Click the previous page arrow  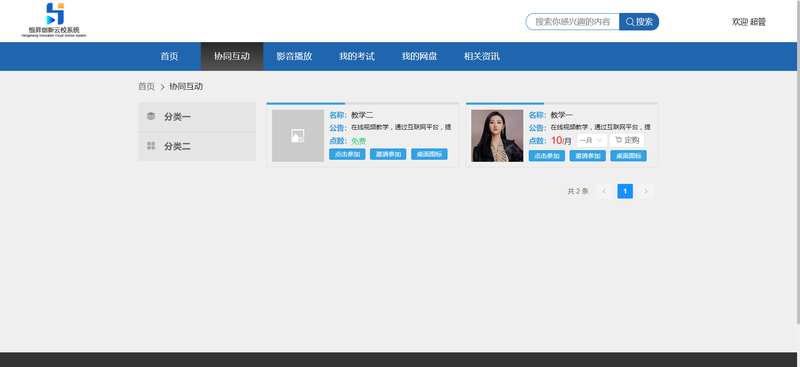point(604,191)
